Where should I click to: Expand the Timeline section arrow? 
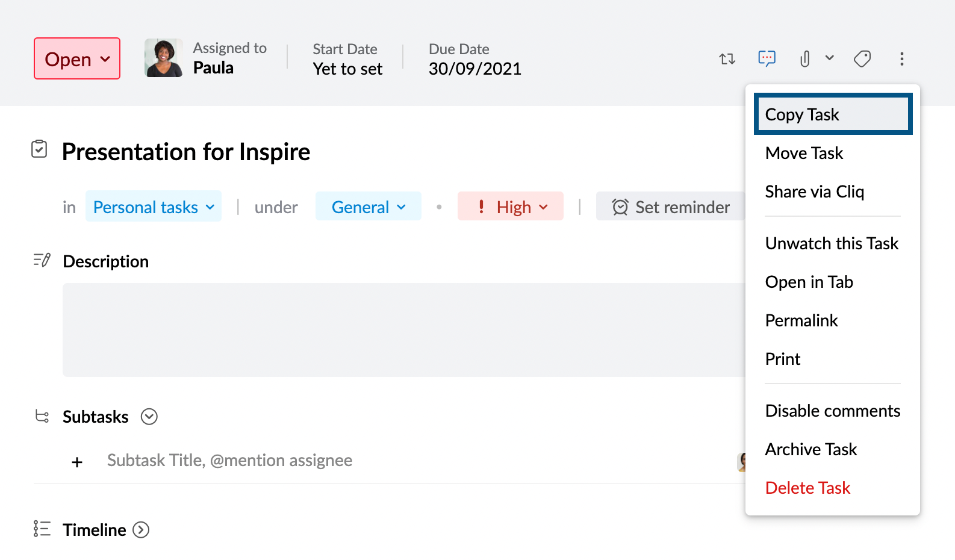(x=141, y=530)
